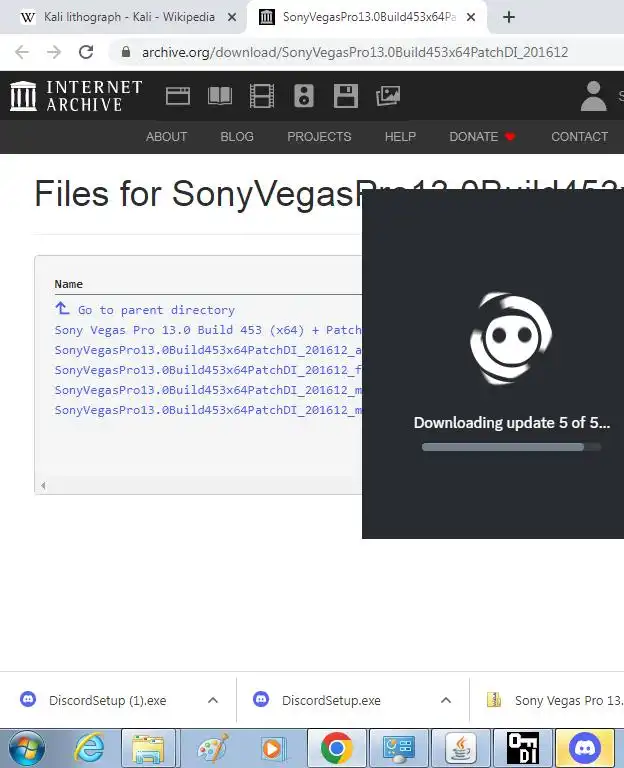Screen dimensions: 624x768
Task: Open the Software floppy-disk icon
Action: coord(346,96)
